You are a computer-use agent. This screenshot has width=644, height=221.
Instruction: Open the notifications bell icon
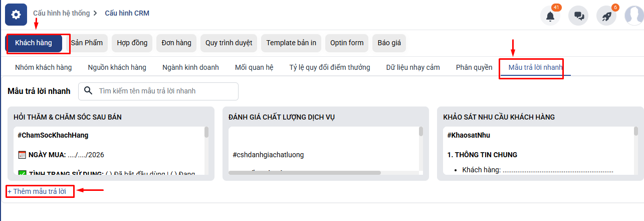coord(550,16)
